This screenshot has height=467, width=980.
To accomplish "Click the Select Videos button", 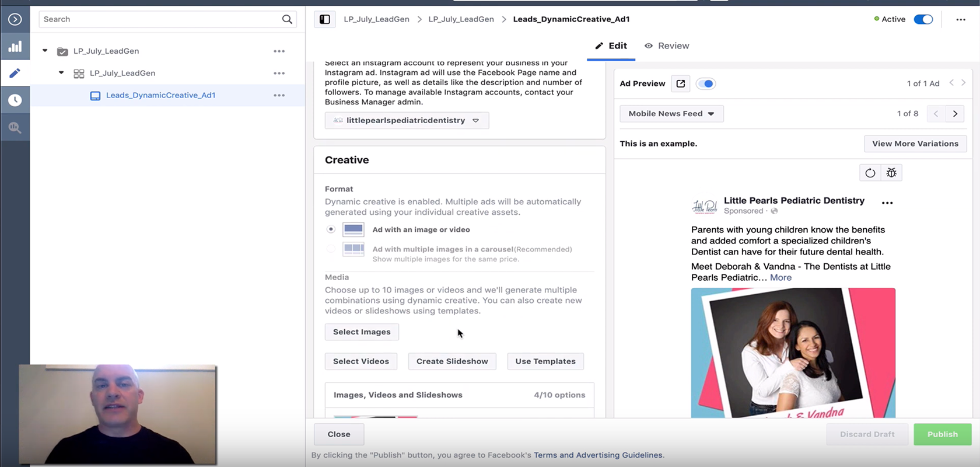I will pos(361,361).
